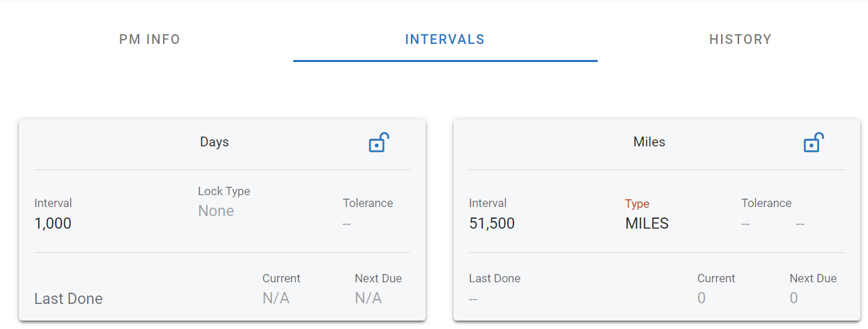Click the Days Tolerance field
The image size is (868, 329).
pyautogui.click(x=346, y=224)
